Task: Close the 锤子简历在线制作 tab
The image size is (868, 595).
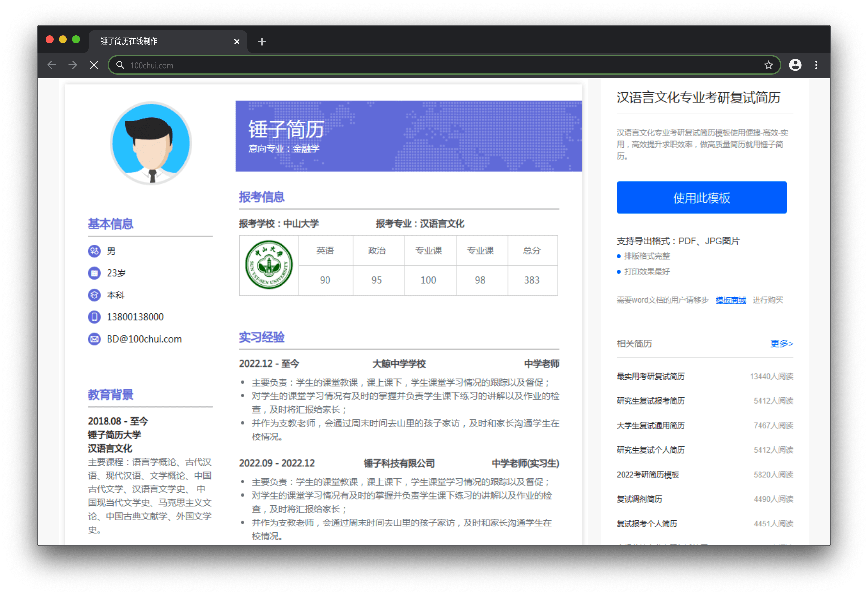Action: [x=237, y=41]
